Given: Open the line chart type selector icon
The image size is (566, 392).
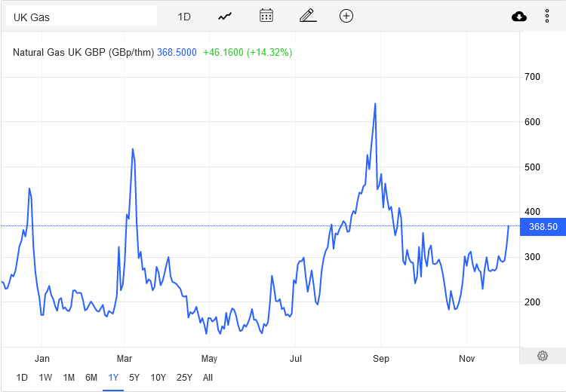Looking at the screenshot, I should pyautogui.click(x=225, y=17).
